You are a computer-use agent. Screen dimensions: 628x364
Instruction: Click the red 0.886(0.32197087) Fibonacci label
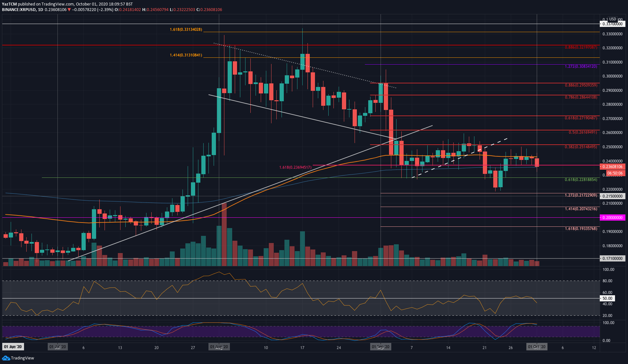581,47
